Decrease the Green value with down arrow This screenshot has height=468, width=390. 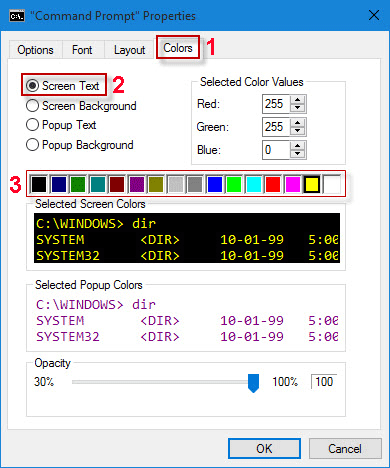coord(297,131)
